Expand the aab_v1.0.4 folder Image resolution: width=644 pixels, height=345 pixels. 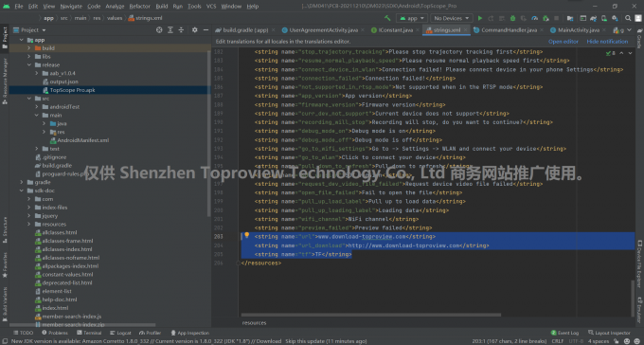point(37,73)
